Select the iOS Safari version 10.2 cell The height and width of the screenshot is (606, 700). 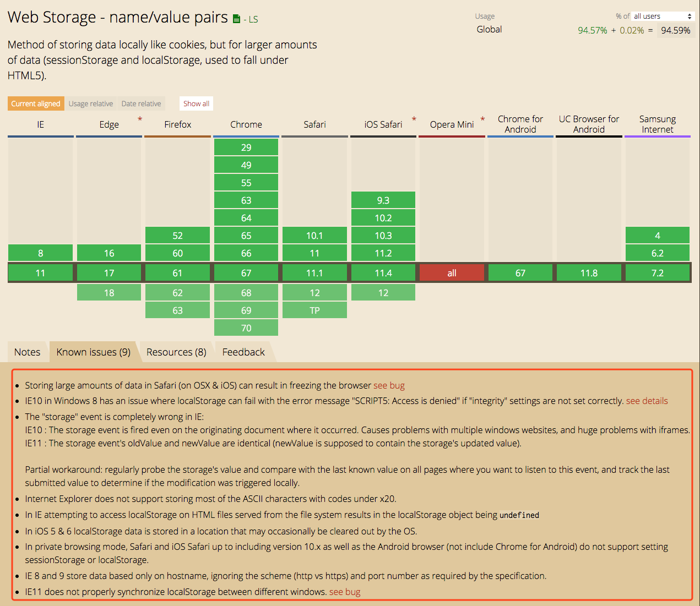(383, 218)
